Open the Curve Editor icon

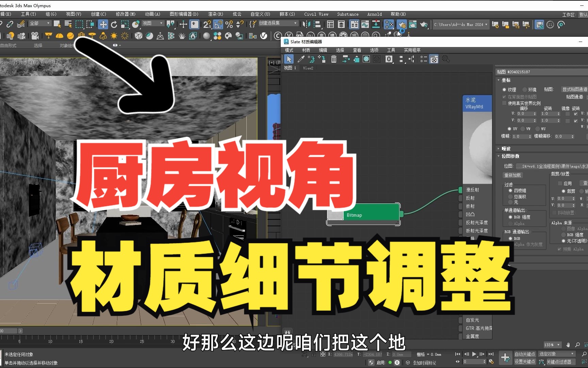pos(365,24)
